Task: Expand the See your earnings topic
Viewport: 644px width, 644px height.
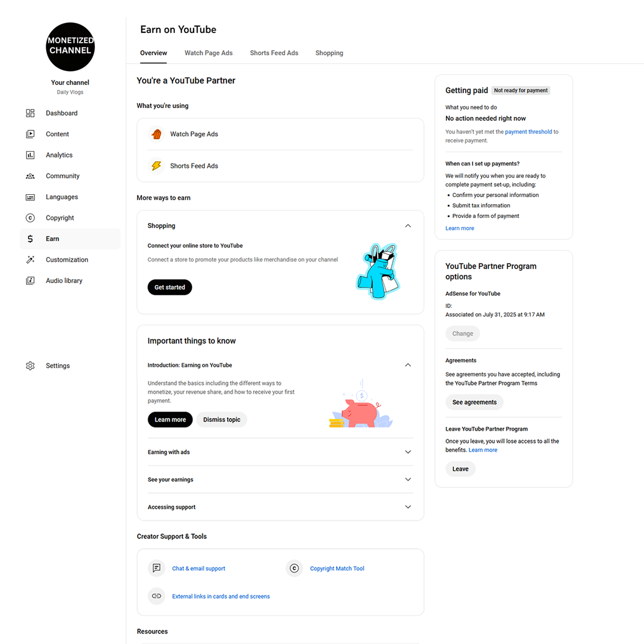Action: (408, 480)
